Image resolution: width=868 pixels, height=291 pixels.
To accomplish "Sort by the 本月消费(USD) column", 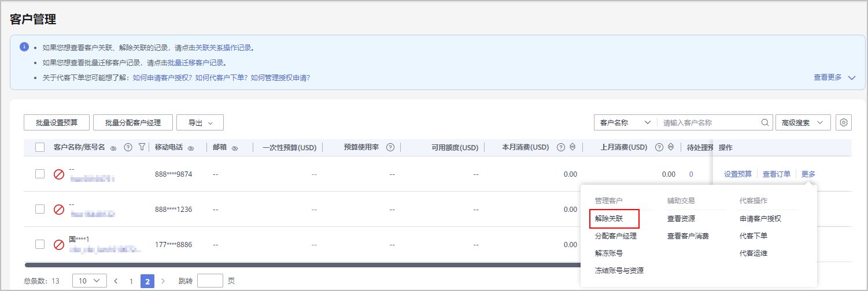I will (572, 147).
